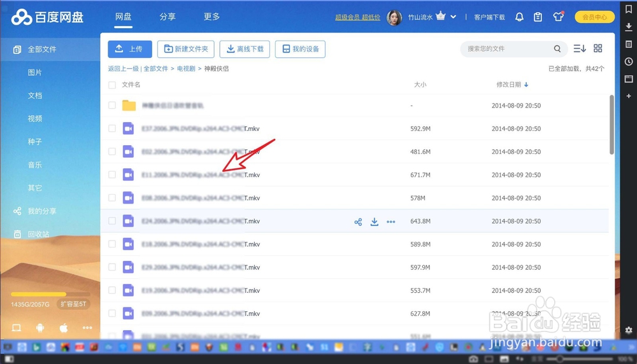This screenshot has height=364, width=637.
Task: Toggle the select-all checkbox beside 文件名
Action: [112, 85]
